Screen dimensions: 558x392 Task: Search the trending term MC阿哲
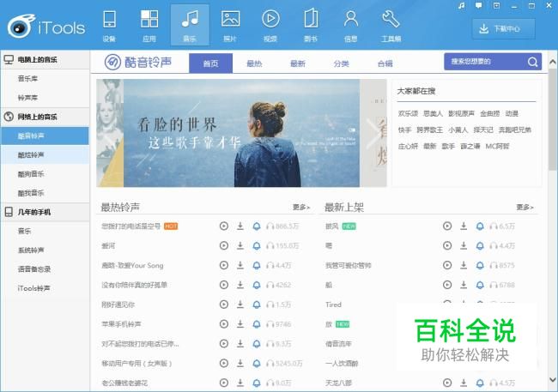(497, 146)
